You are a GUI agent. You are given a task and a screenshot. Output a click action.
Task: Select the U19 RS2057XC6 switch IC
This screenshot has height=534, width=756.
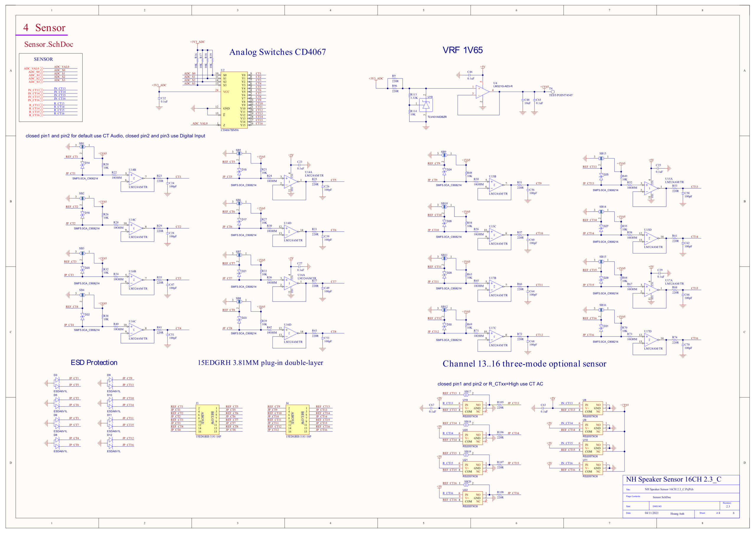(472, 408)
